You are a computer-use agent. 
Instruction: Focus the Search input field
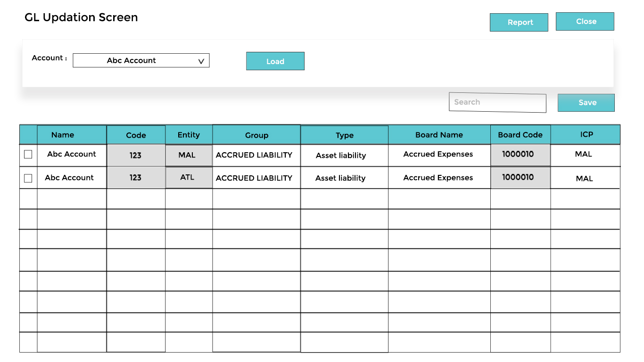(x=497, y=102)
